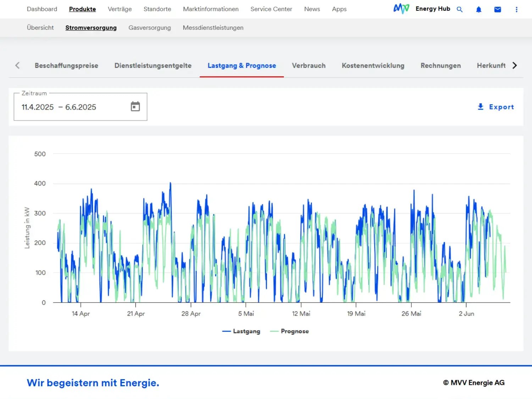Switch to the Verbrauch tab
The width and height of the screenshot is (532, 399).
pyautogui.click(x=309, y=66)
